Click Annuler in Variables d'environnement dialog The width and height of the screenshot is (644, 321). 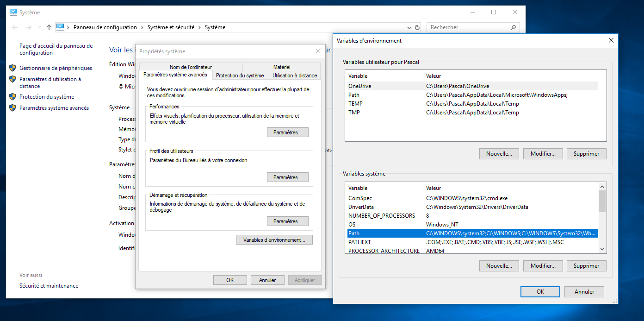[584, 292]
